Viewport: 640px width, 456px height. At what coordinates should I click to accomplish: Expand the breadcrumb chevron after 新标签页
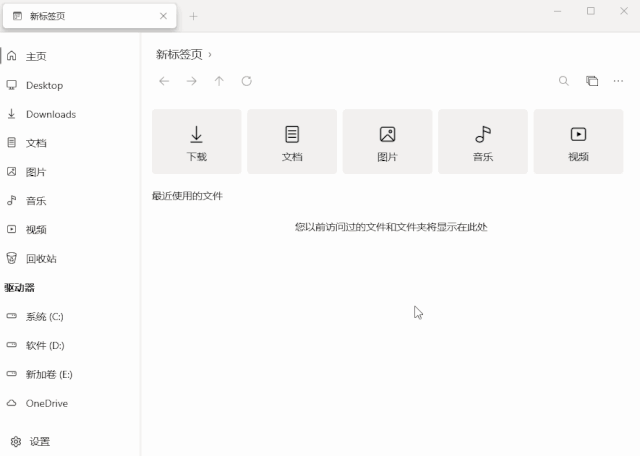[210, 55]
